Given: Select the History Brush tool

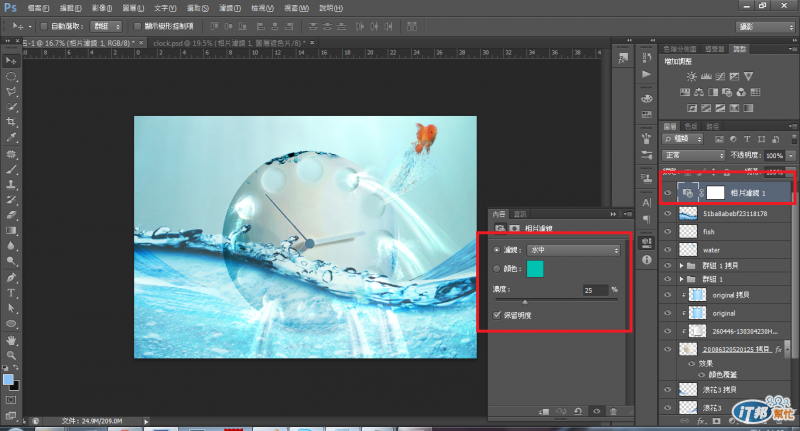Looking at the screenshot, I should (x=11, y=200).
